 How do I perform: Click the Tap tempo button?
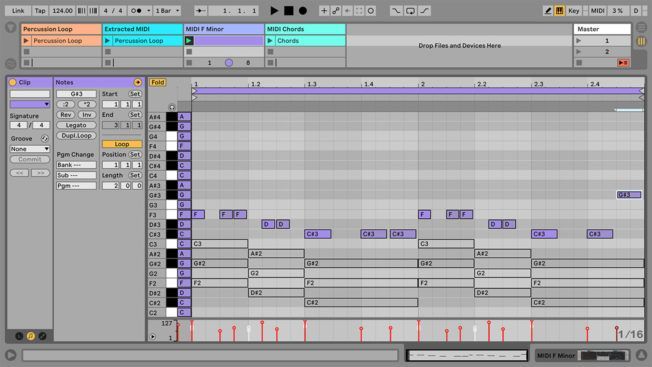click(40, 11)
